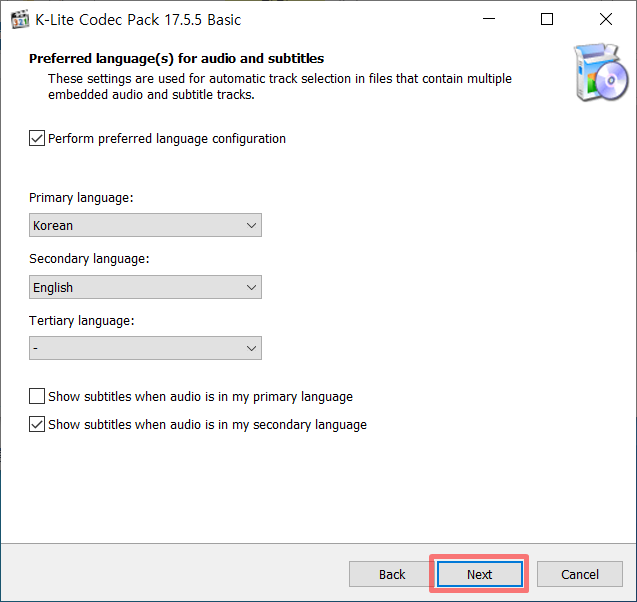Image resolution: width=637 pixels, height=602 pixels.
Task: Open the Tertiary language dropdown
Action: [145, 348]
